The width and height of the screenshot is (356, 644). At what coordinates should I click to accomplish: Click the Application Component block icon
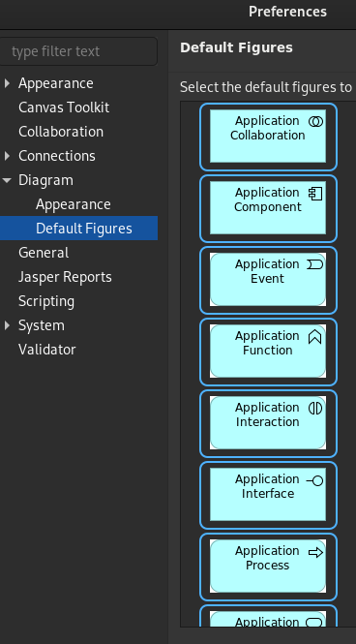click(x=315, y=194)
